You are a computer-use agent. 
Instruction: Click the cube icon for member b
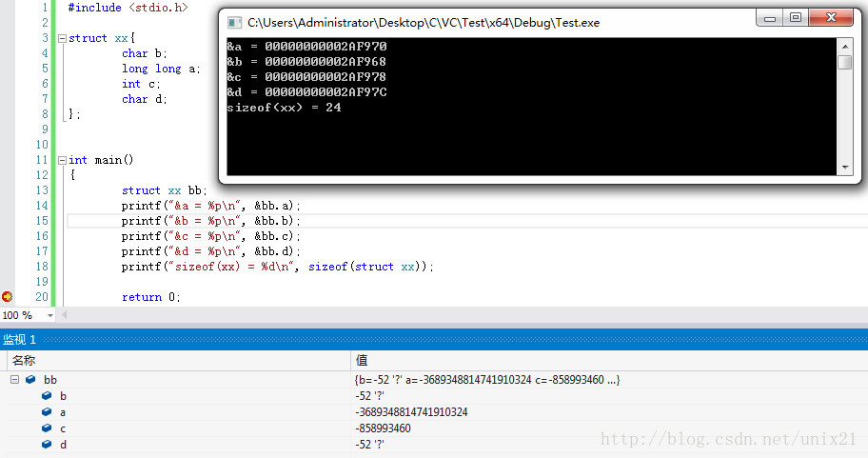47,396
